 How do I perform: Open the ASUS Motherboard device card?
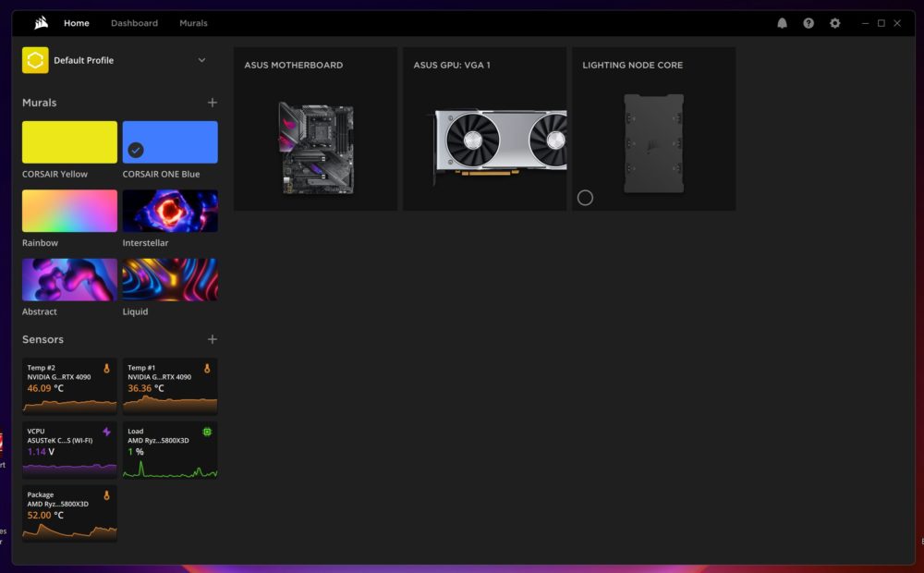point(315,129)
